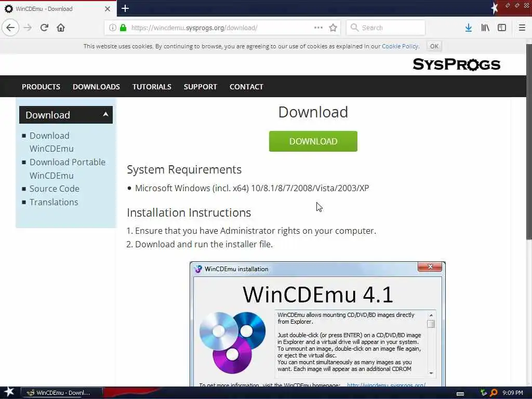Click the WinCDEmu installation screenshot image
The image size is (532, 399).
click(x=317, y=324)
